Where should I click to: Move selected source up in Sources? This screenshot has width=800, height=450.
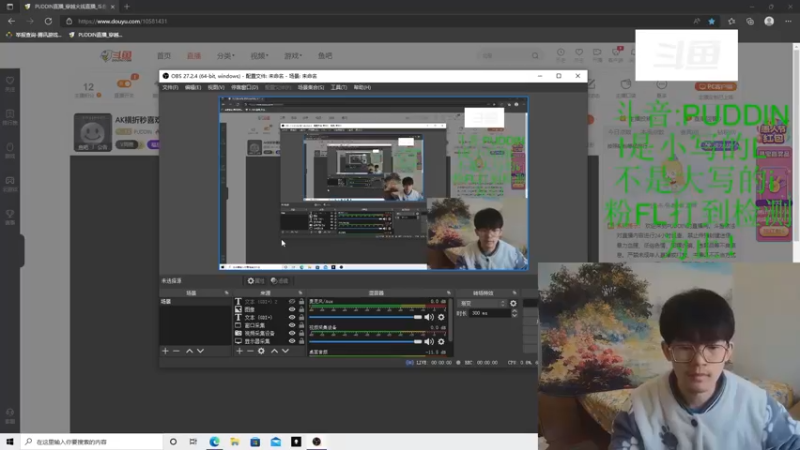pyautogui.click(x=274, y=351)
